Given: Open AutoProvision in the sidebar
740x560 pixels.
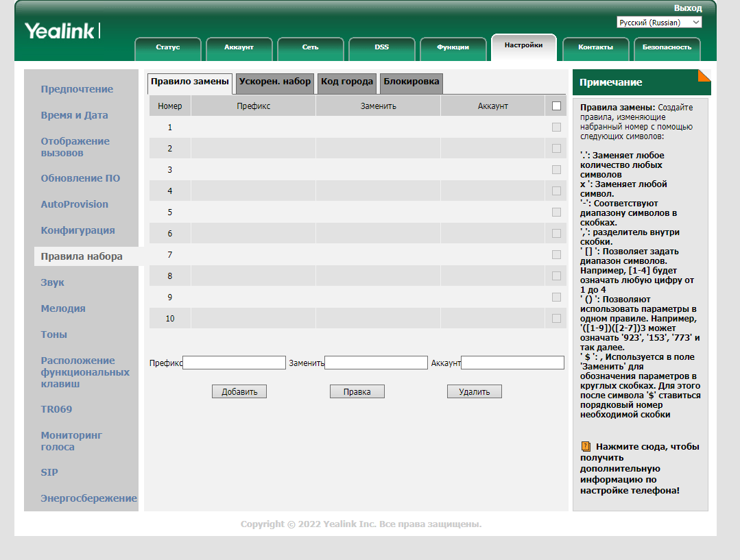Looking at the screenshot, I should coord(75,204).
